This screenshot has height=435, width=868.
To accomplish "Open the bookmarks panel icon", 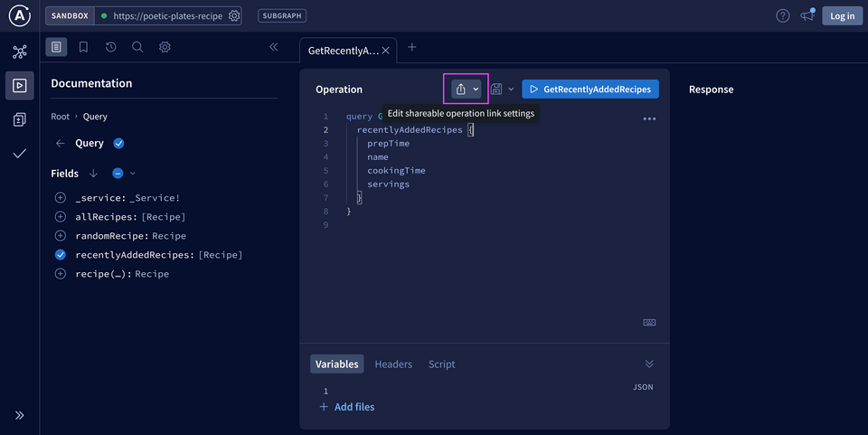I will point(83,47).
